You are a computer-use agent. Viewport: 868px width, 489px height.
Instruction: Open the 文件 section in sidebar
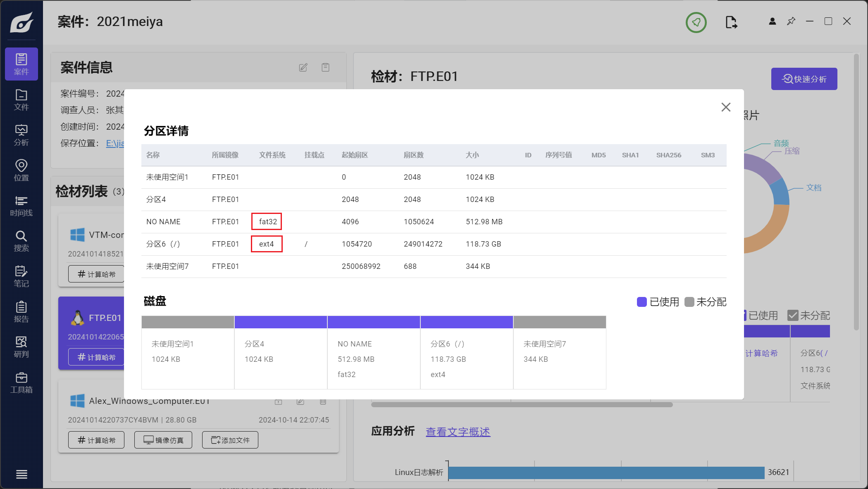[x=21, y=100]
